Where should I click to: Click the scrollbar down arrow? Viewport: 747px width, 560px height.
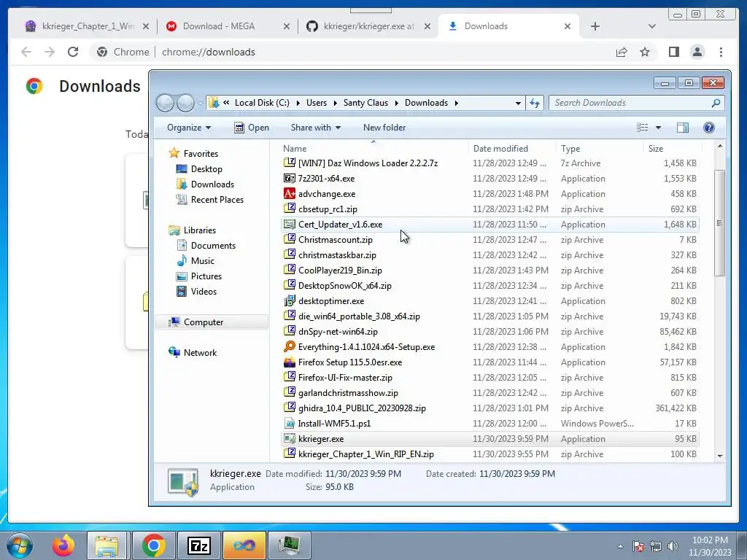click(720, 456)
